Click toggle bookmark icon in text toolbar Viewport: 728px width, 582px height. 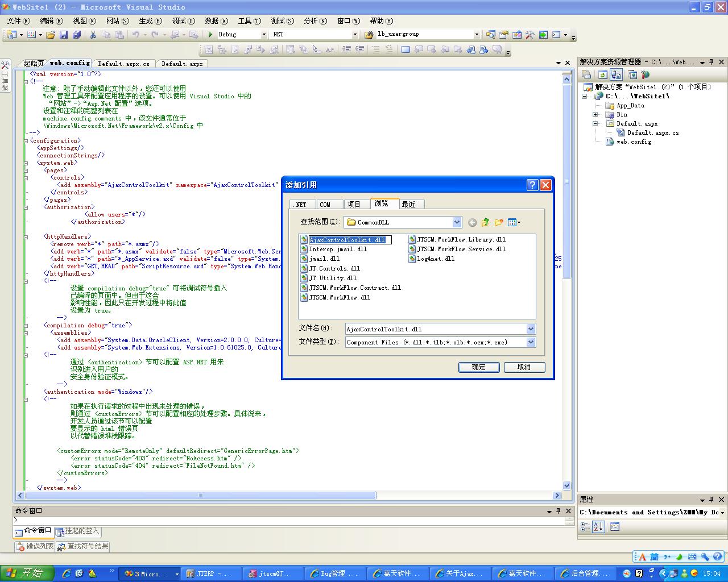click(x=405, y=49)
